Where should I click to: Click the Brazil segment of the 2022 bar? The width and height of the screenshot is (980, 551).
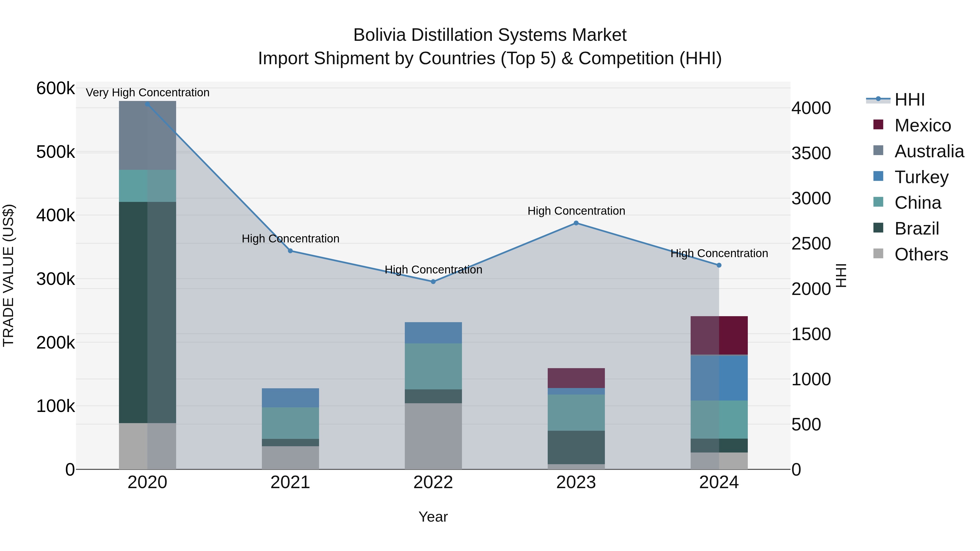pos(433,396)
